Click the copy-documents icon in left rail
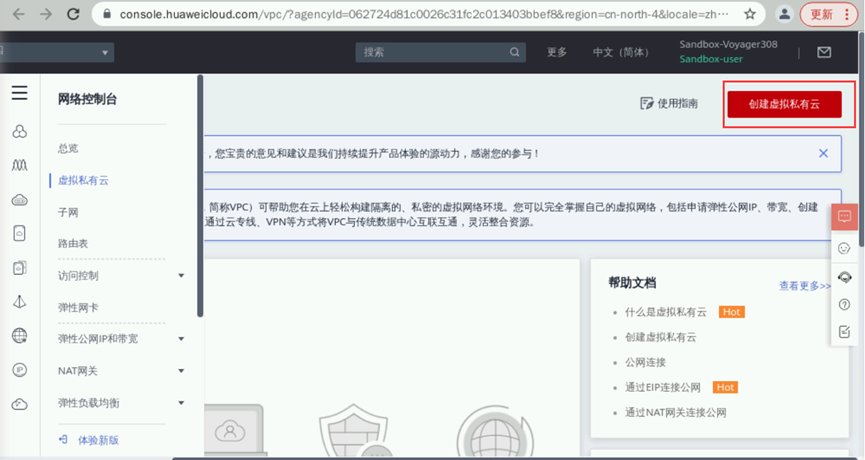The height and width of the screenshot is (460, 865). coord(19,268)
